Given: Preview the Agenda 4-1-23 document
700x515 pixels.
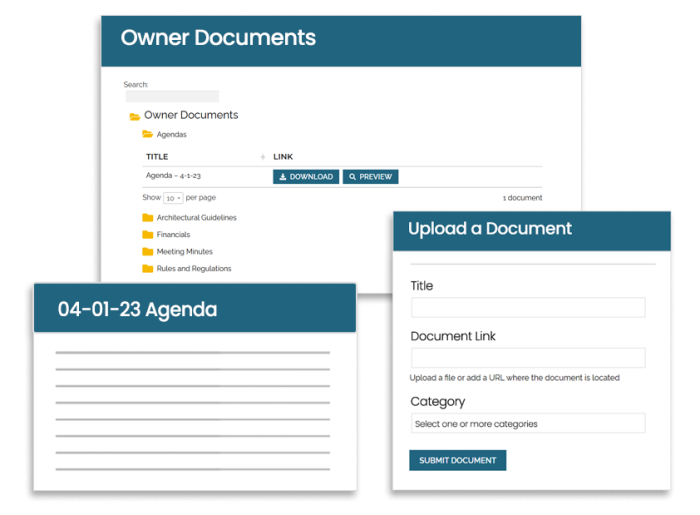Looking at the screenshot, I should [370, 177].
